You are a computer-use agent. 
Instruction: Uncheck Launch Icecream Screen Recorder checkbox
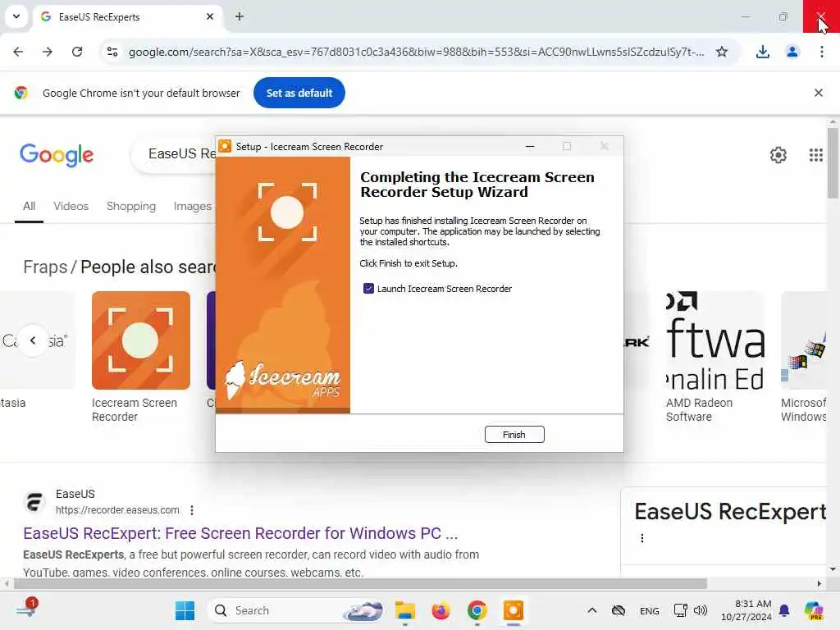(x=368, y=289)
